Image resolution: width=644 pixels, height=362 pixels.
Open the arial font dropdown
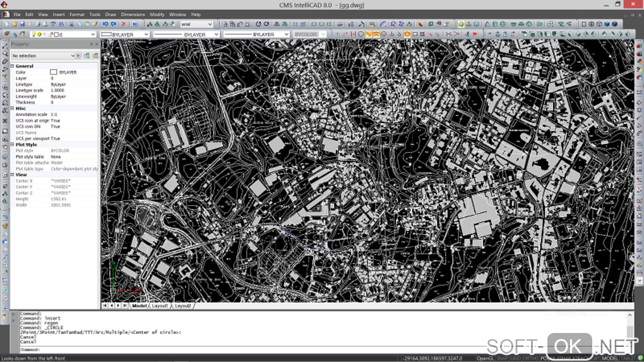pyautogui.click(x=210, y=24)
